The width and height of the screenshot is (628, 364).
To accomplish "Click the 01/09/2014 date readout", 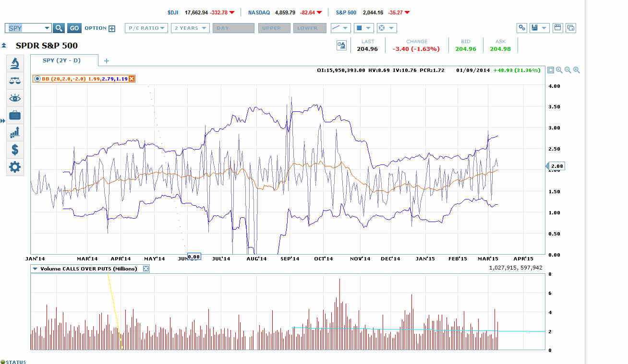I will point(473,70).
